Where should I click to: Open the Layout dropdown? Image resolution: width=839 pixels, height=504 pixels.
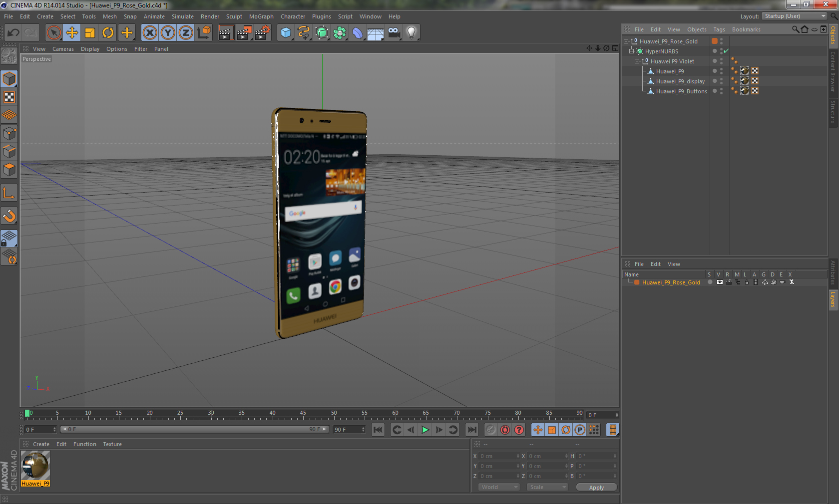(795, 16)
